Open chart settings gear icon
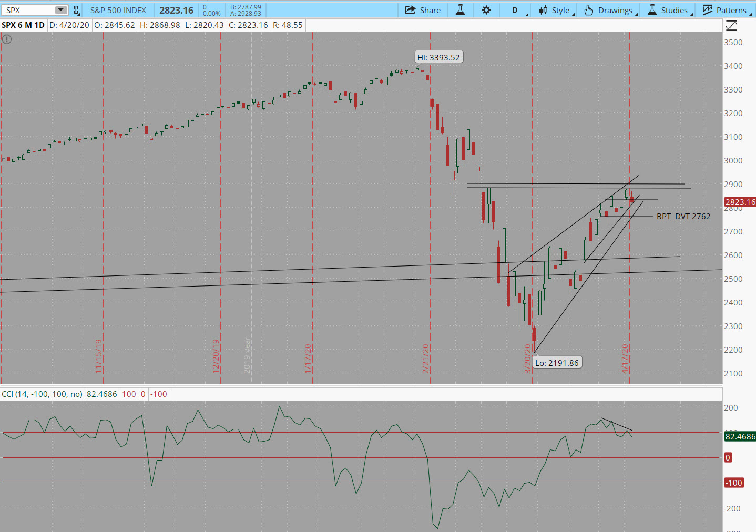 click(486, 10)
